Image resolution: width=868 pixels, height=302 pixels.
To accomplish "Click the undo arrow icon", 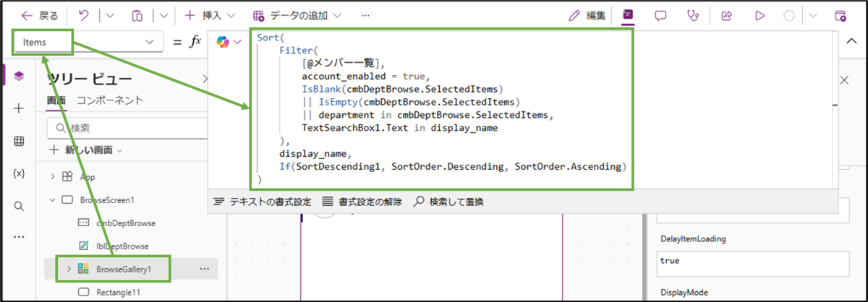I will (x=83, y=15).
